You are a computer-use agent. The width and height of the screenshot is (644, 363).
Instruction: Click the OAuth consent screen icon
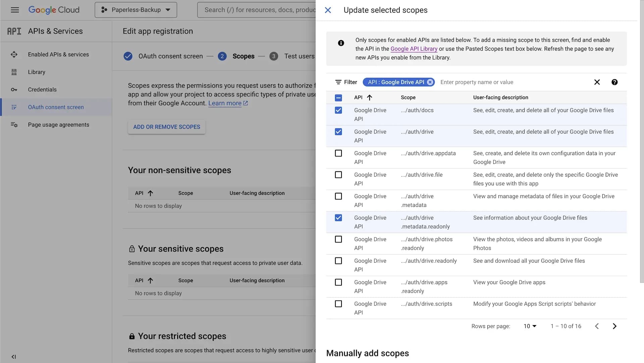point(14,107)
